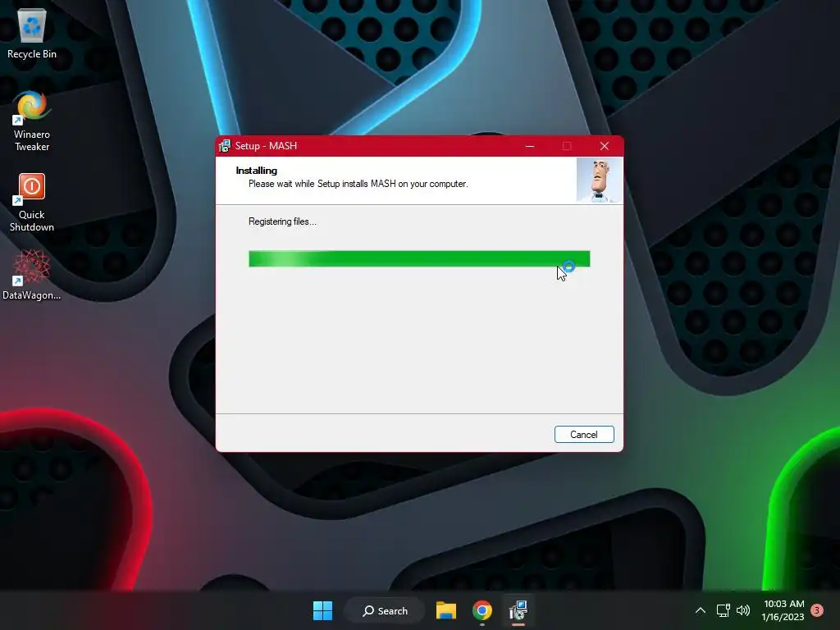Click the MASH setup installer icon in title bar

pos(225,146)
